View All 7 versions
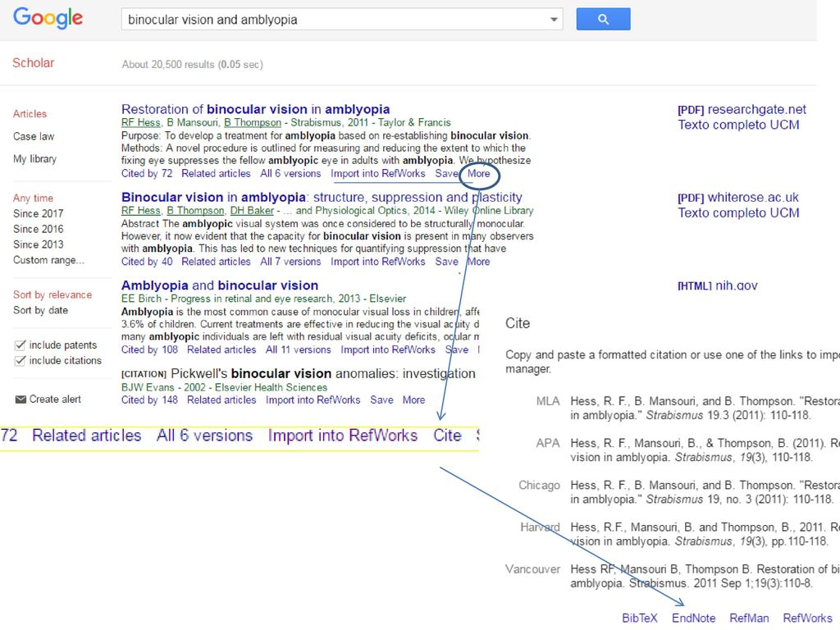Image resolution: width=840 pixels, height=630 pixels. [x=290, y=262]
